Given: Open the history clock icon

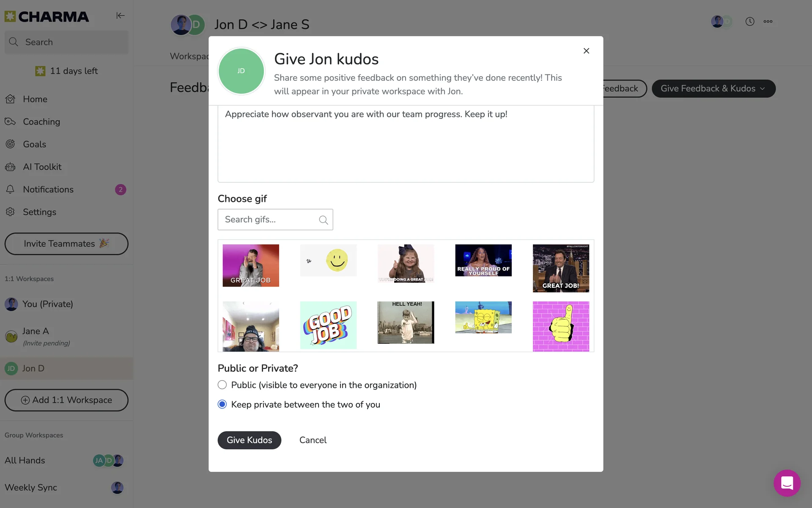Looking at the screenshot, I should (750, 22).
